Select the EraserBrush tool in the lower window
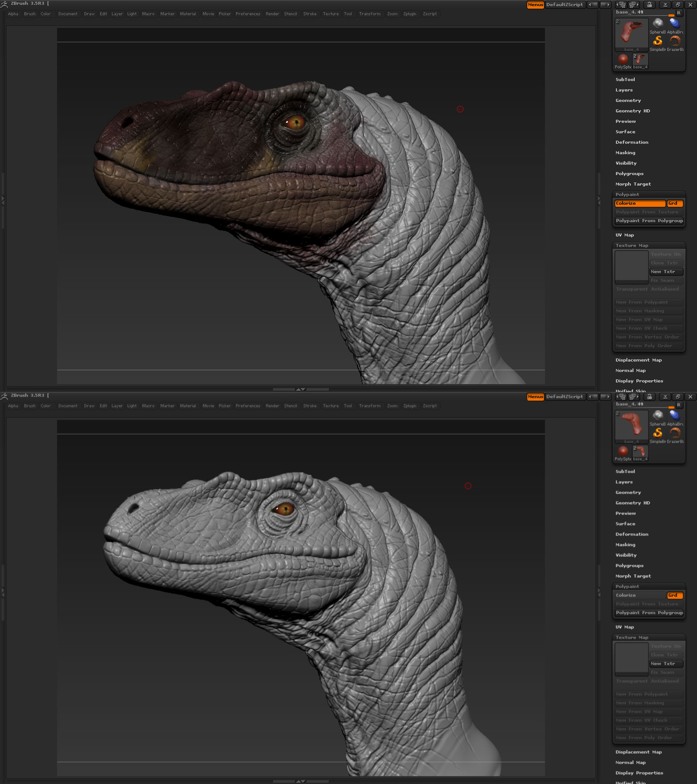This screenshot has width=697, height=784. click(x=675, y=433)
